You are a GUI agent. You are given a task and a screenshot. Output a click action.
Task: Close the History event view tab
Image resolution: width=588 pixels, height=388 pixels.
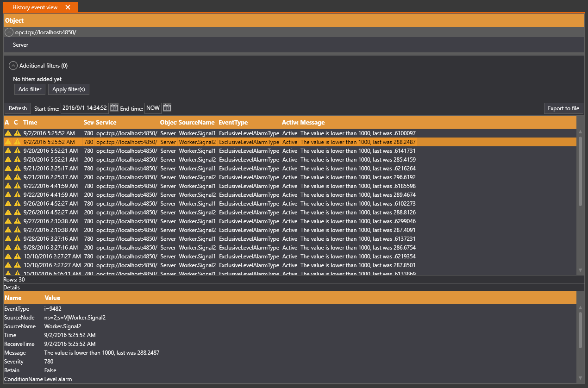pos(68,7)
